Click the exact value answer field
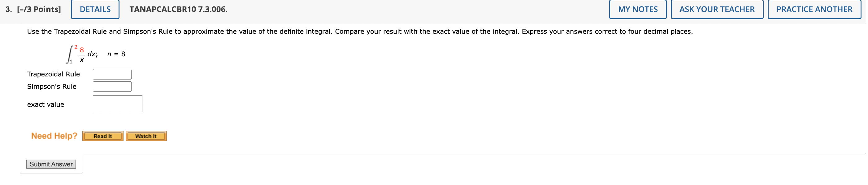The width and height of the screenshot is (868, 185). tap(117, 103)
